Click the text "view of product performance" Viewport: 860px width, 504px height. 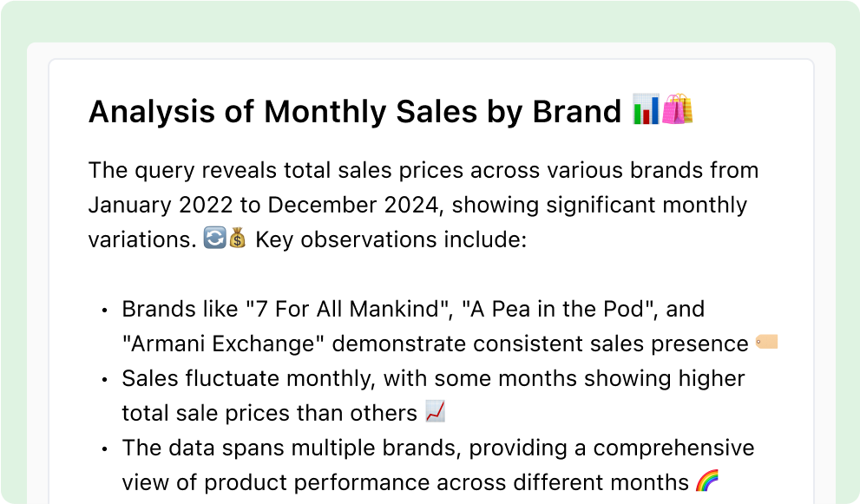266,482
